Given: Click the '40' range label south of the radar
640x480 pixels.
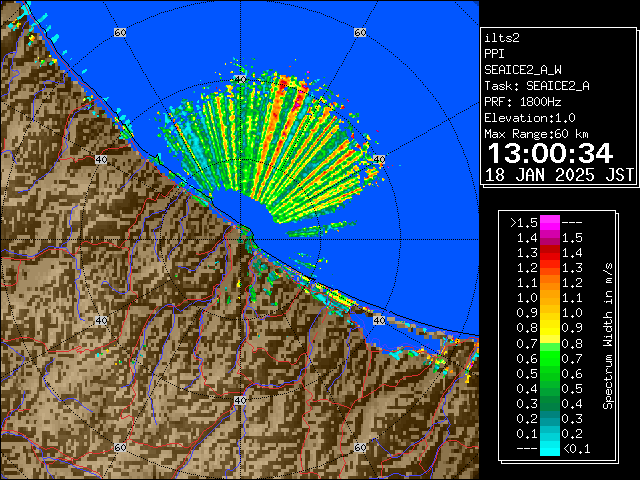Looking at the screenshot, I should point(240,400).
